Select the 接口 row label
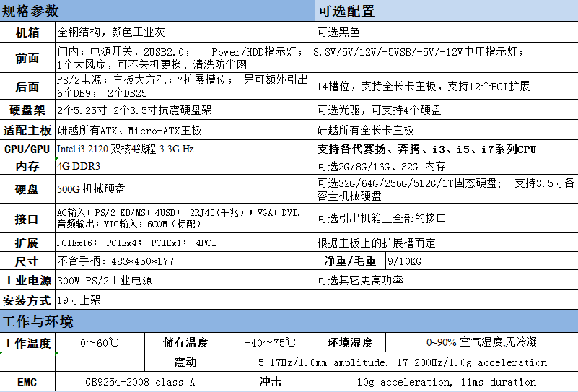The image size is (578, 392). click(x=27, y=218)
